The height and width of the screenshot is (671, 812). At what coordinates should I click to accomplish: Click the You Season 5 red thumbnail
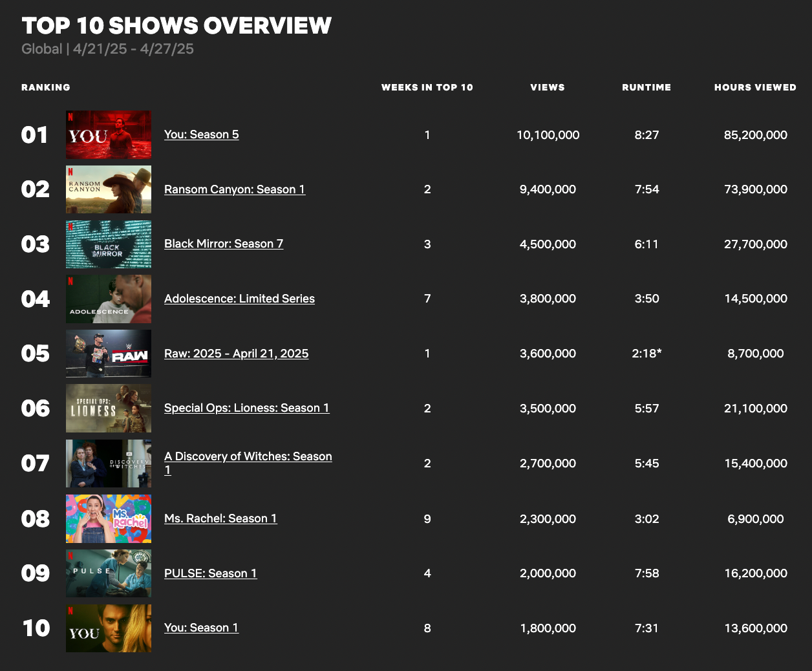pos(109,134)
